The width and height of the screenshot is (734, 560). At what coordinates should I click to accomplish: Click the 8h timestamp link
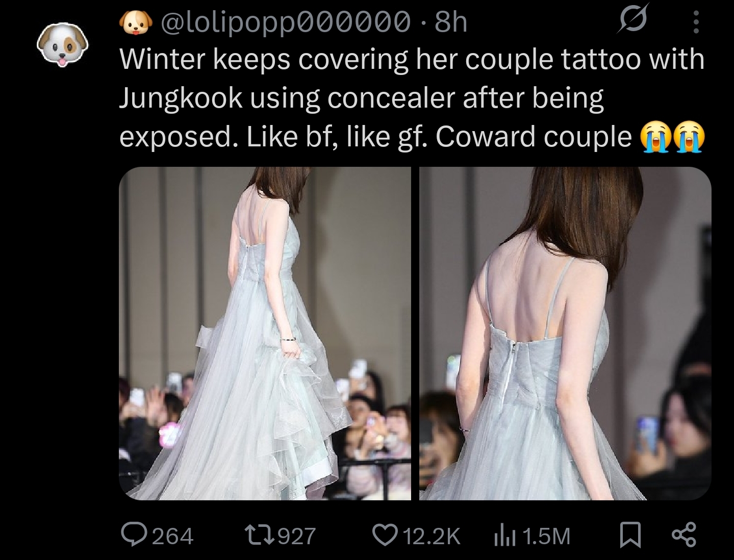[450, 22]
